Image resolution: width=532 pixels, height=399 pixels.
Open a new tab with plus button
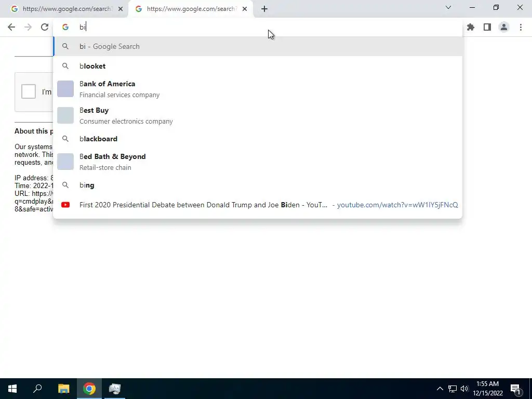[x=264, y=9]
